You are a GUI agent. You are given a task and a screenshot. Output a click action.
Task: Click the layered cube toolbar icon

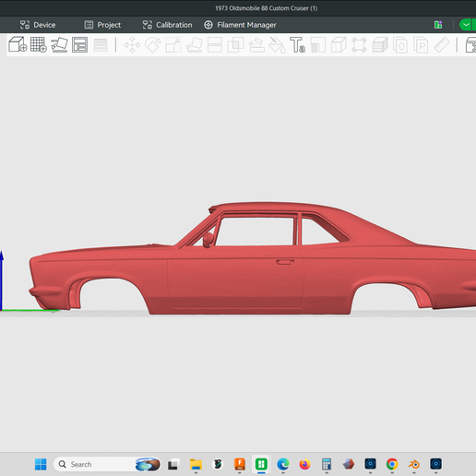(x=380, y=45)
